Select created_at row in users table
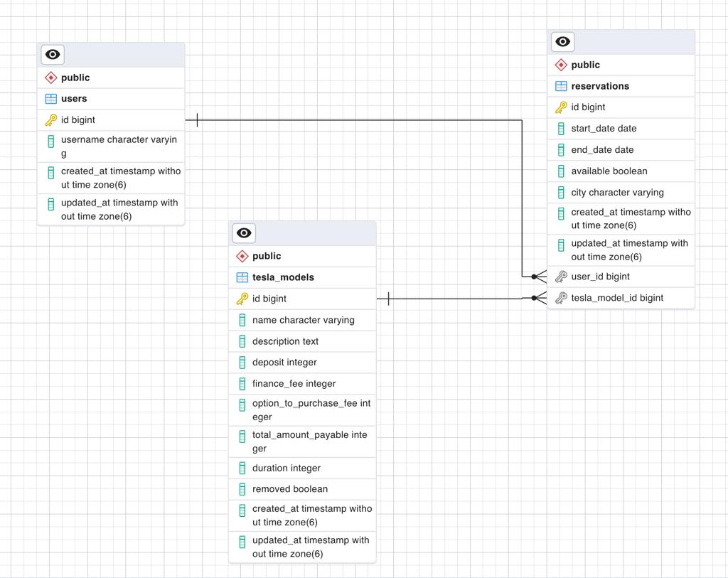 click(111, 178)
